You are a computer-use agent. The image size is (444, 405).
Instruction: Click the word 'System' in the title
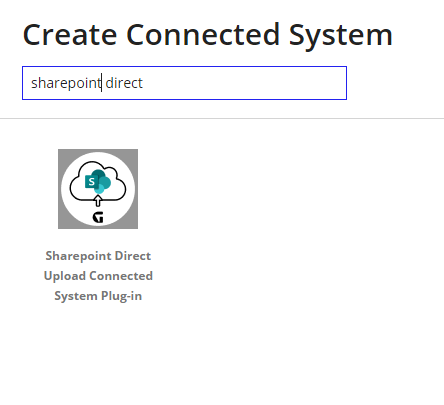click(x=341, y=36)
